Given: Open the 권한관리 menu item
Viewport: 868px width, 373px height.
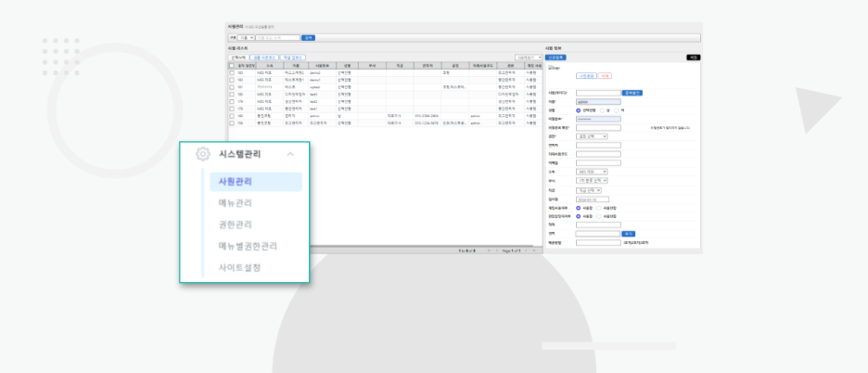Looking at the screenshot, I should (236, 225).
